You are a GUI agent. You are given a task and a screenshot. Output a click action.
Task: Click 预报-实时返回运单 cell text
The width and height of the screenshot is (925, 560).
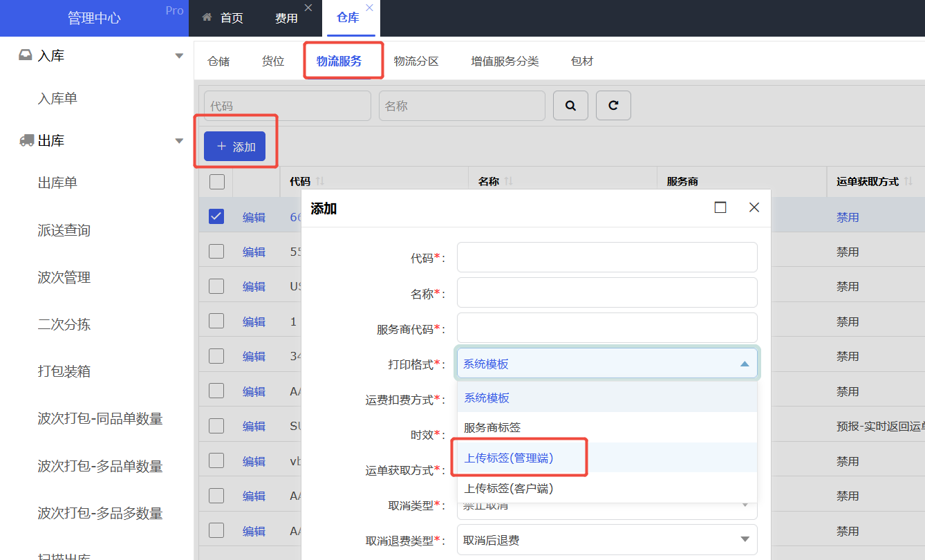pyautogui.click(x=880, y=426)
